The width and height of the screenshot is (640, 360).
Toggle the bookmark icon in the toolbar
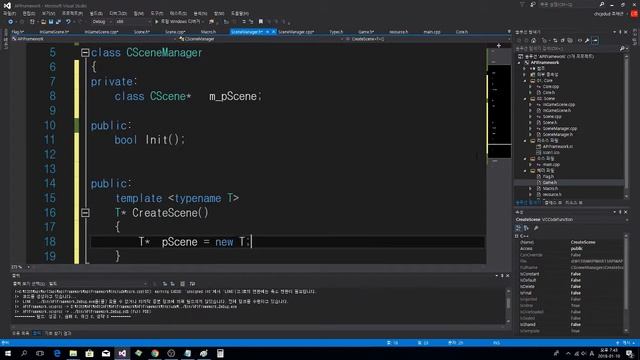(260, 22)
